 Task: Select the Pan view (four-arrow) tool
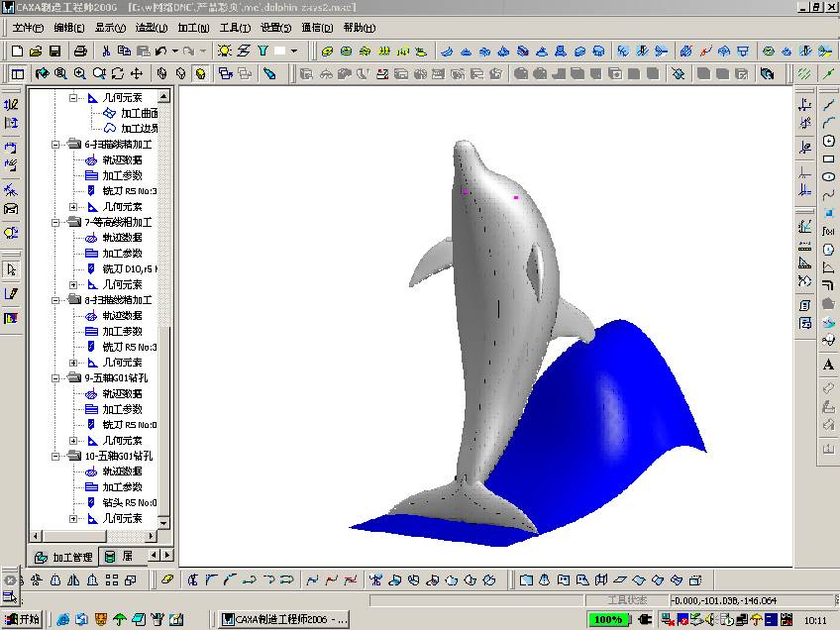136,73
